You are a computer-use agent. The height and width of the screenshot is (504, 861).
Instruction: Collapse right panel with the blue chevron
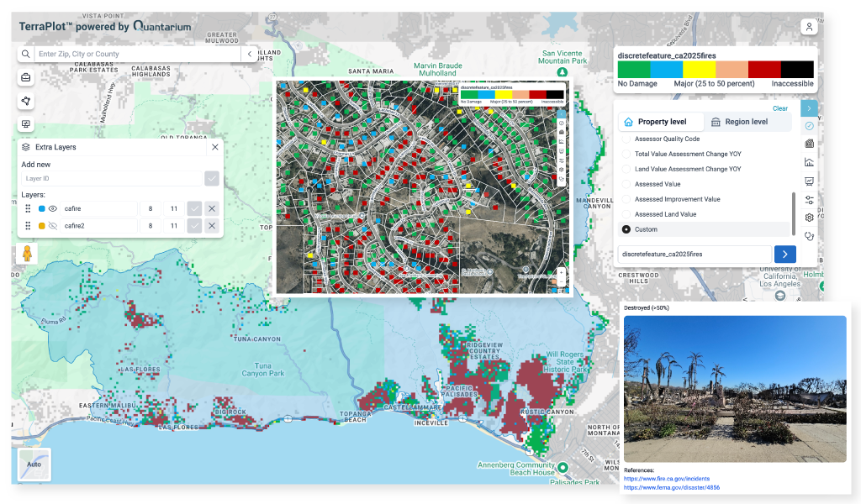pos(810,108)
